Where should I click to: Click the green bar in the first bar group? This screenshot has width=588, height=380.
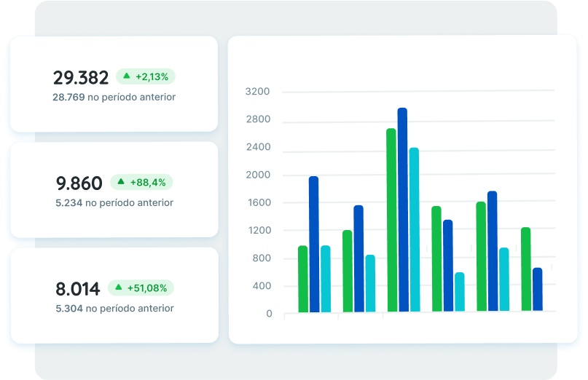[x=302, y=279]
